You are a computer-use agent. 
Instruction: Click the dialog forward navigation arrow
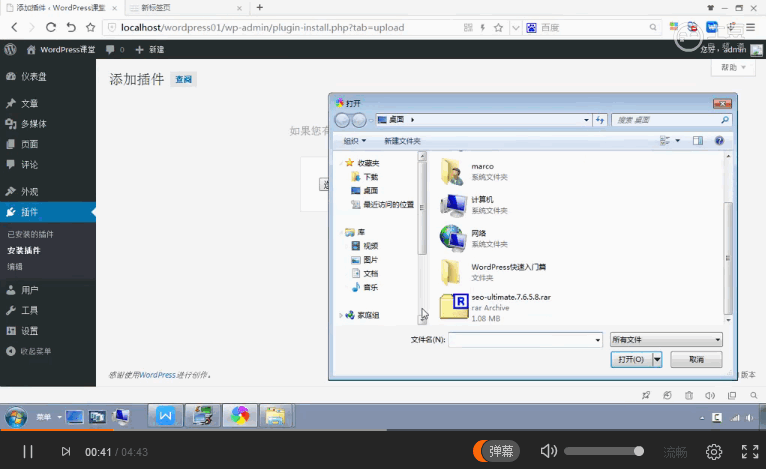click(359, 120)
